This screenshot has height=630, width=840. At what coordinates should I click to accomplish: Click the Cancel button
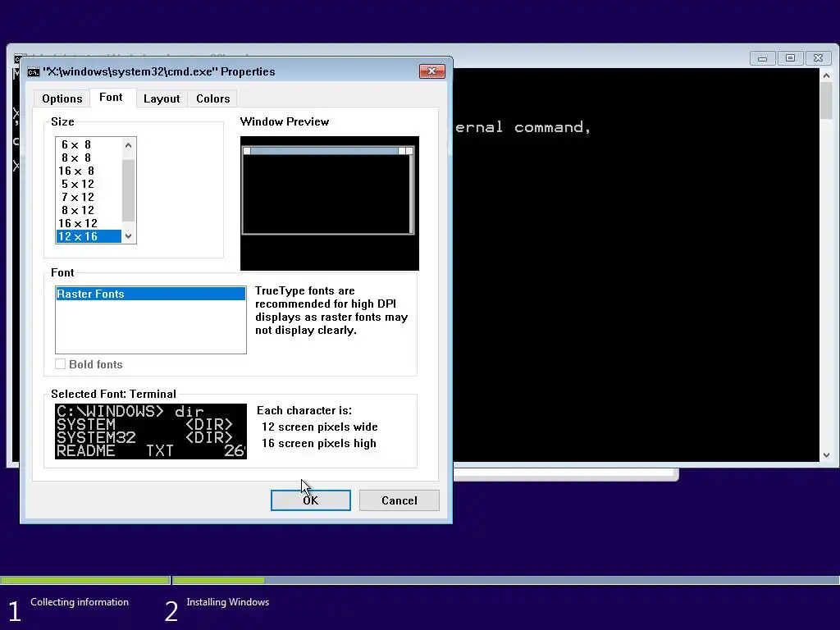(x=399, y=500)
